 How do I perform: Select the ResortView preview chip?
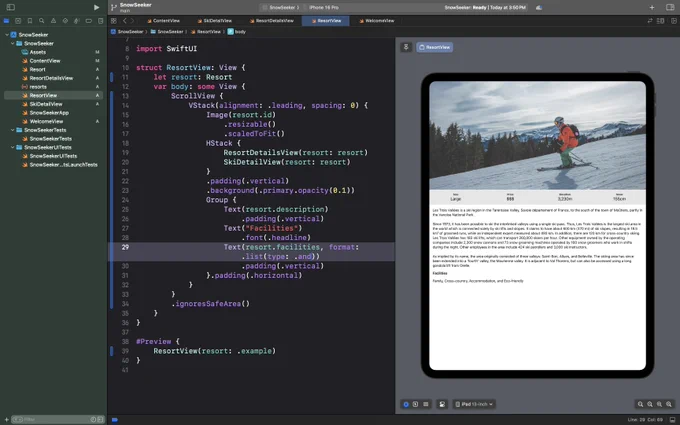(x=435, y=47)
